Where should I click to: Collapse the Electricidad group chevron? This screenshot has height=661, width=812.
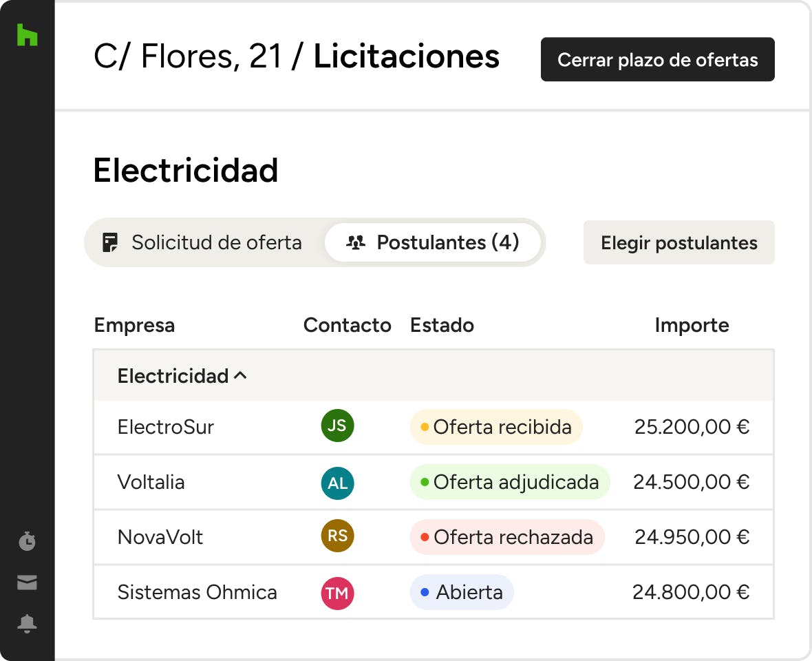coord(240,376)
